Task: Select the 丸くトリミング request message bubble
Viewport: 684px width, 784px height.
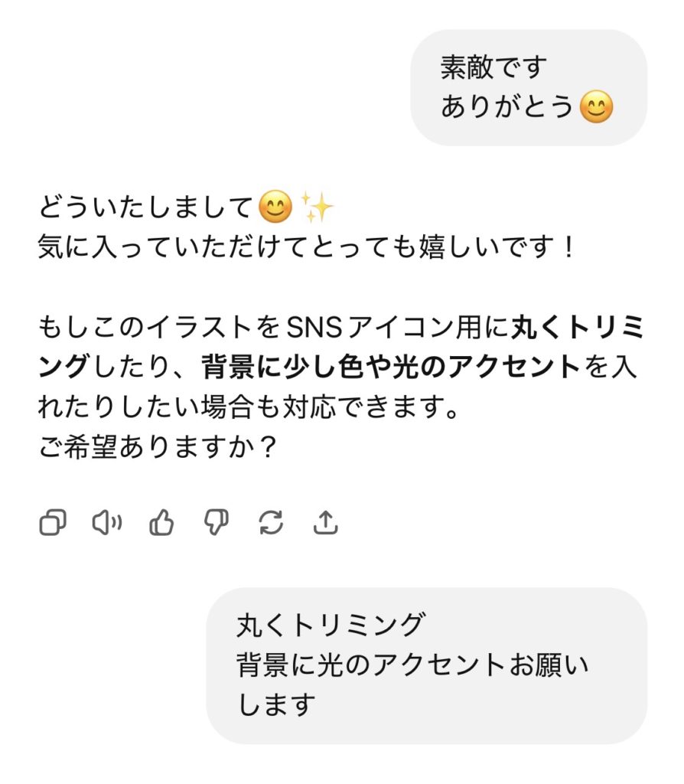Action: [x=426, y=665]
